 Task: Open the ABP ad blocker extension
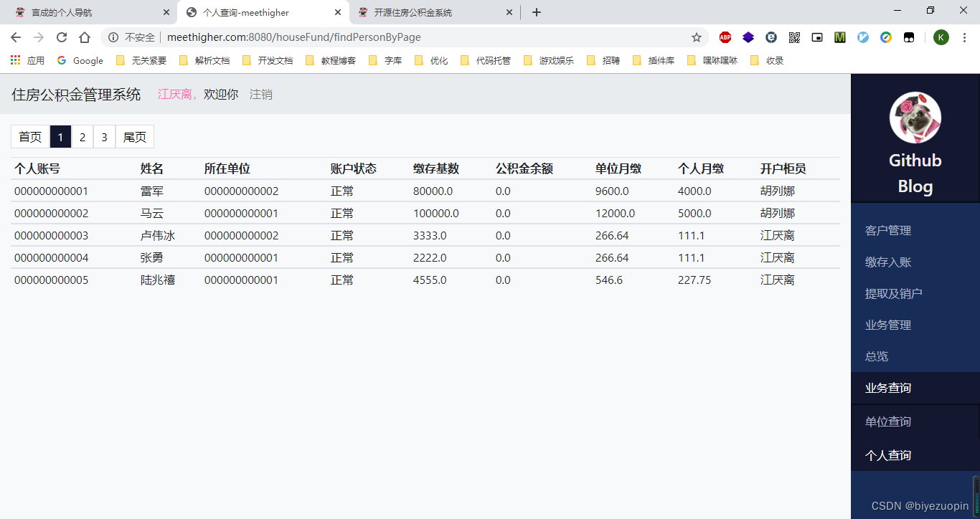coord(725,37)
